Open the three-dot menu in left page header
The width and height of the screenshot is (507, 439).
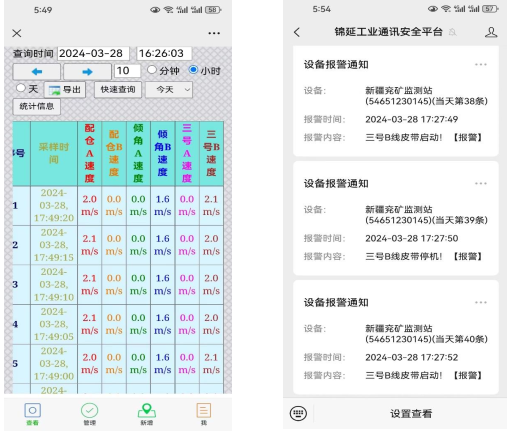(x=214, y=33)
